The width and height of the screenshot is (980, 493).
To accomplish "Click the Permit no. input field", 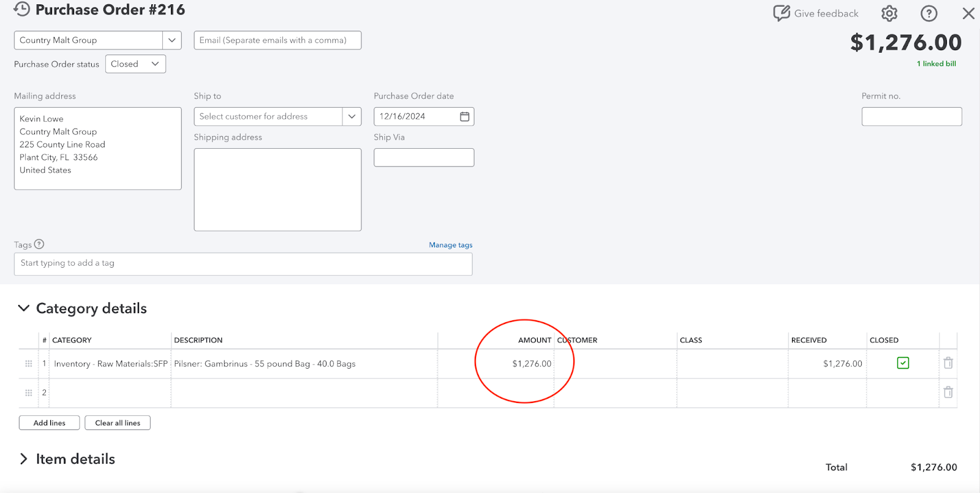I will pyautogui.click(x=911, y=116).
